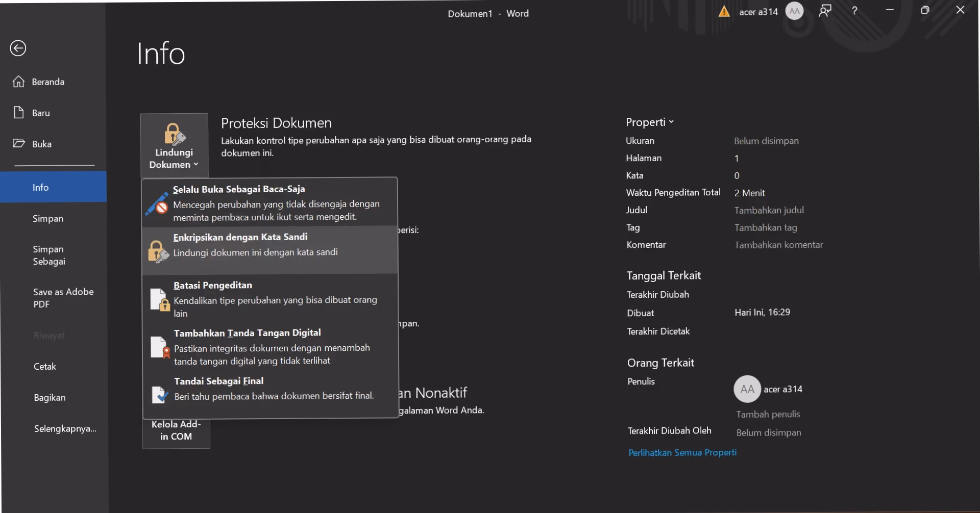The height and width of the screenshot is (513, 980).
Task: Click the AA account avatar in title bar
Action: click(x=794, y=11)
